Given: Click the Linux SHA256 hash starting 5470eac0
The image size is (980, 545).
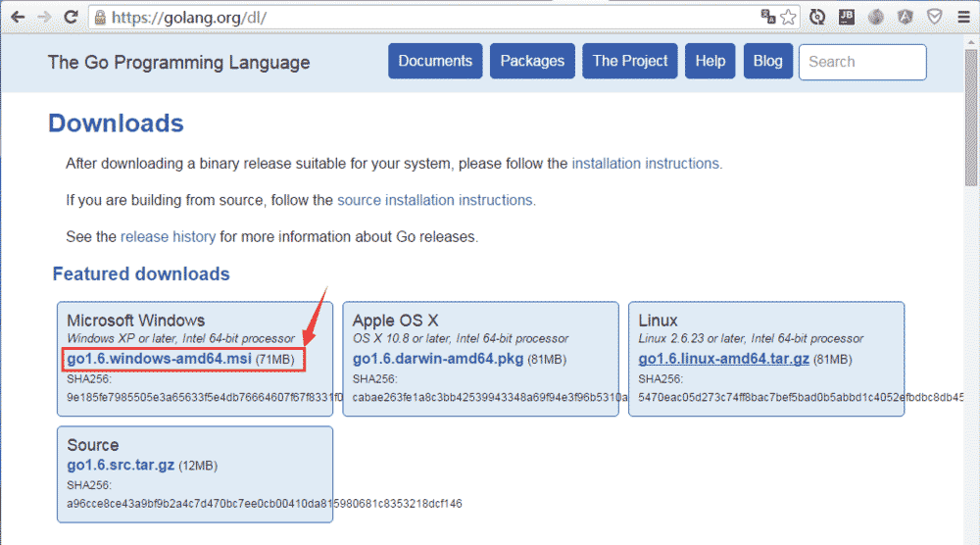Looking at the screenshot, I should 801,398.
